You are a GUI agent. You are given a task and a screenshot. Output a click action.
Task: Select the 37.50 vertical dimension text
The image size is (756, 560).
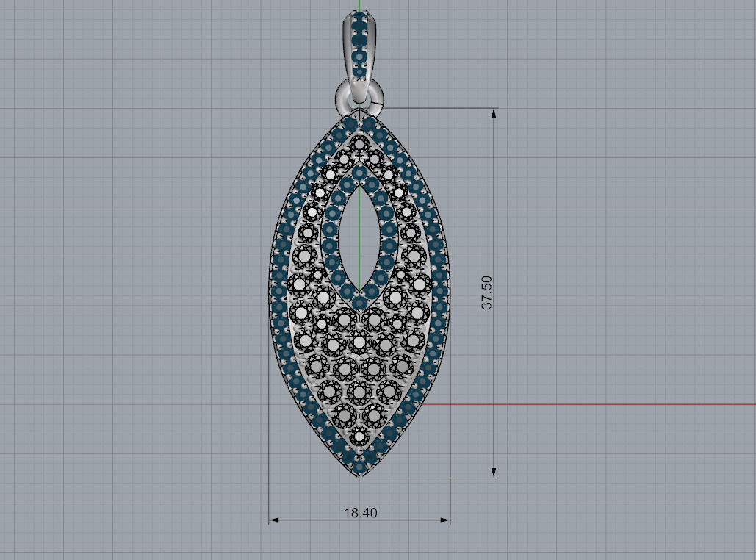(x=486, y=292)
